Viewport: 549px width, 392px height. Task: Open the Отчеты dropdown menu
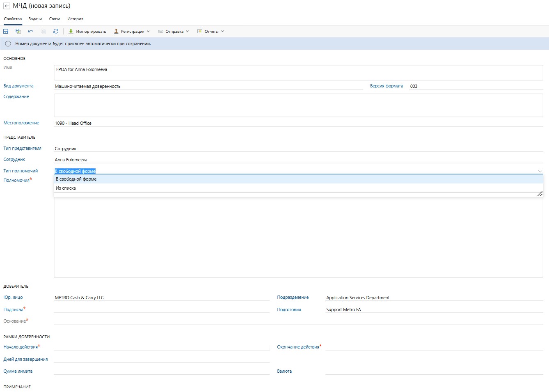pos(211,31)
